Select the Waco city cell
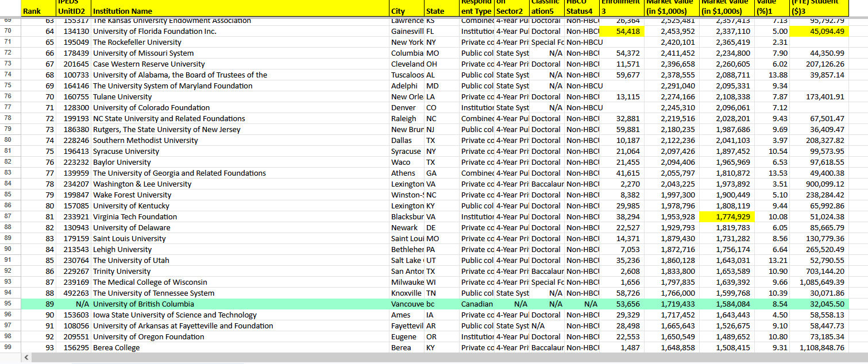Image resolution: width=868 pixels, height=364 pixels. point(407,162)
